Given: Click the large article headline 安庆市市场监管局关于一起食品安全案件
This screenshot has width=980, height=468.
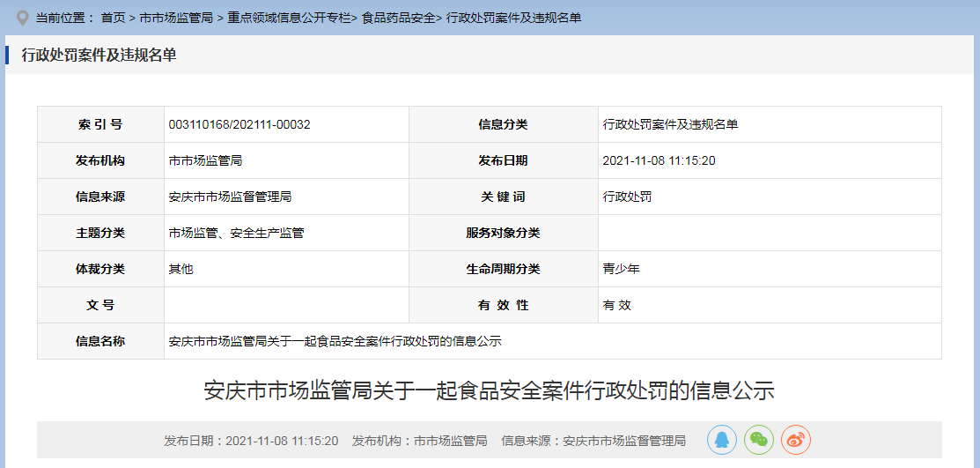Looking at the screenshot, I should click(490, 390).
